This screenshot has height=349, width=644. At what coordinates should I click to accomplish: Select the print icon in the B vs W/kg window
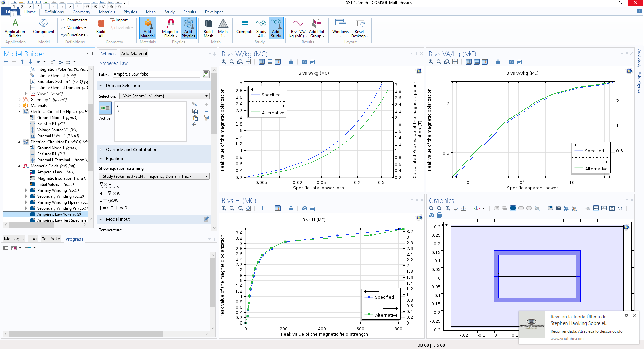tap(313, 62)
